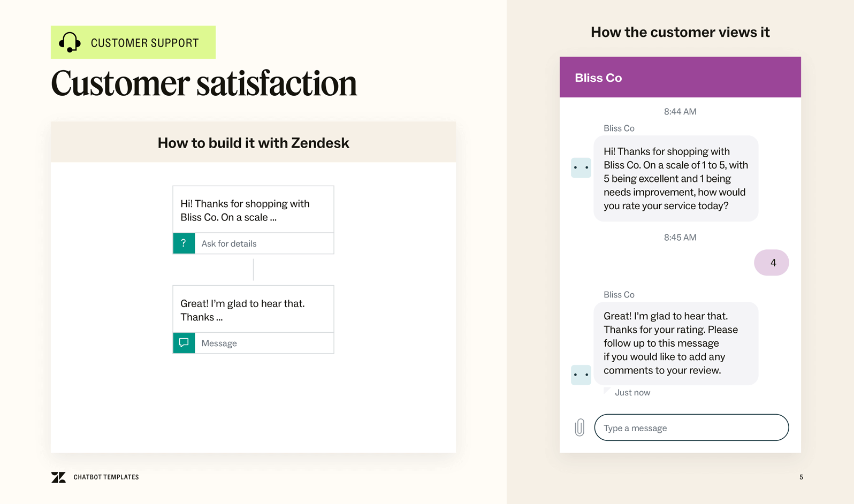Click the headset icon in the Customer Support badge

tap(70, 42)
